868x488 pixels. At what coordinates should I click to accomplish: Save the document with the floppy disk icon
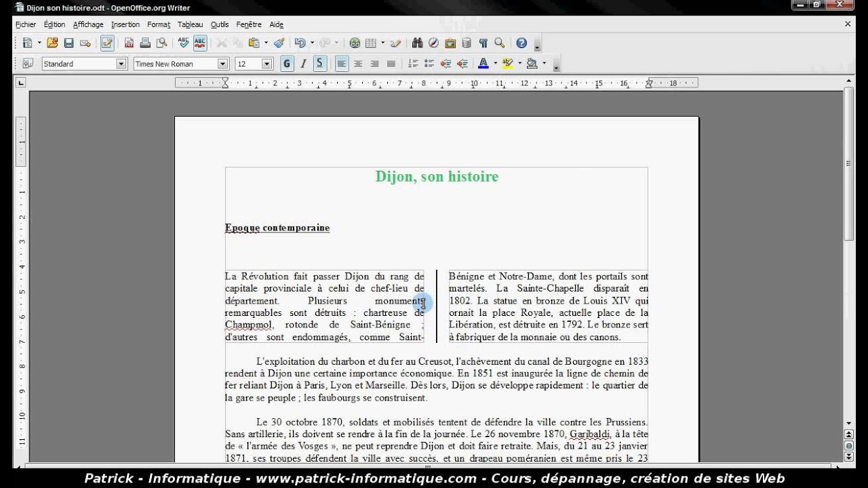tap(68, 43)
